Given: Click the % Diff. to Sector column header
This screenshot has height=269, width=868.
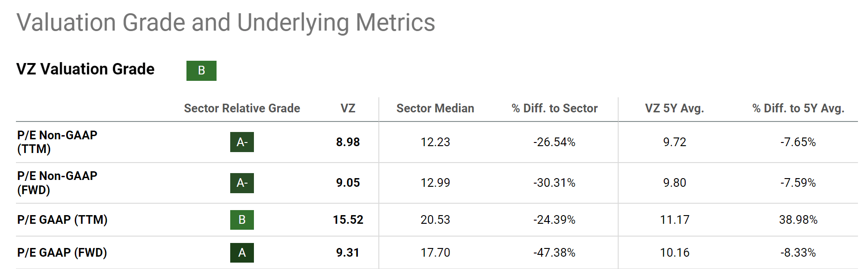Looking at the screenshot, I should [x=554, y=108].
